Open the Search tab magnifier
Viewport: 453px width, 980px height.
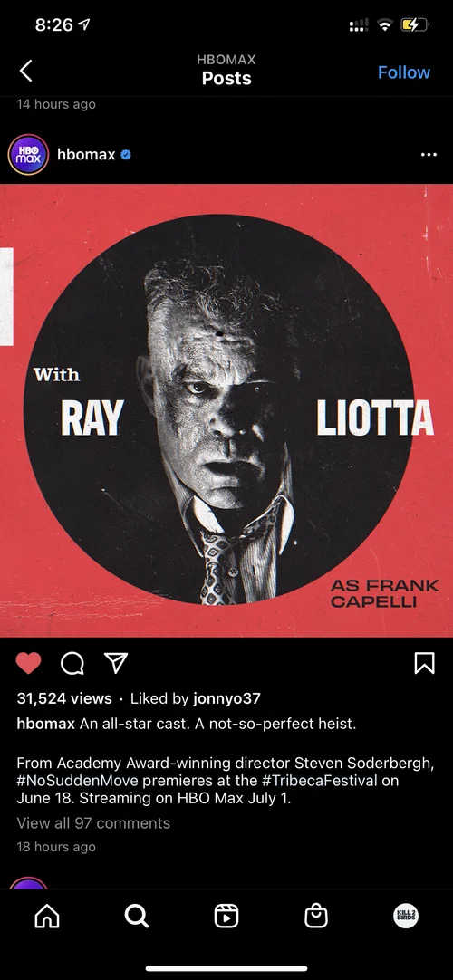[136, 917]
